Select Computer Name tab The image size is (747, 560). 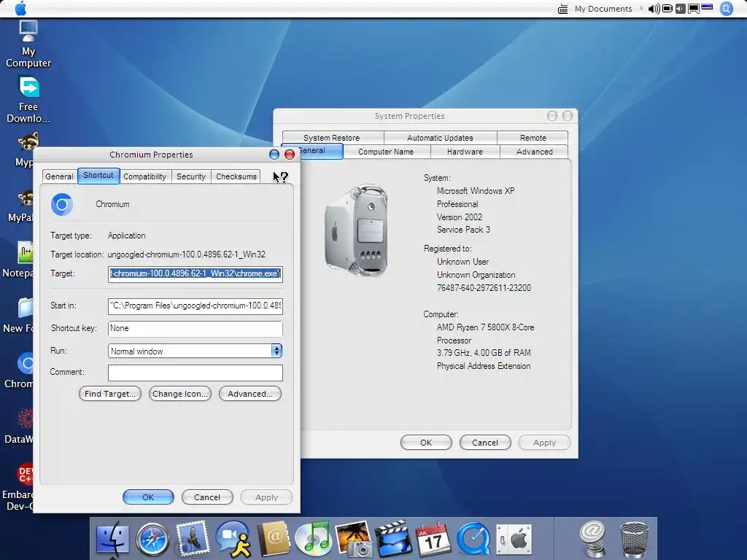pyautogui.click(x=386, y=152)
